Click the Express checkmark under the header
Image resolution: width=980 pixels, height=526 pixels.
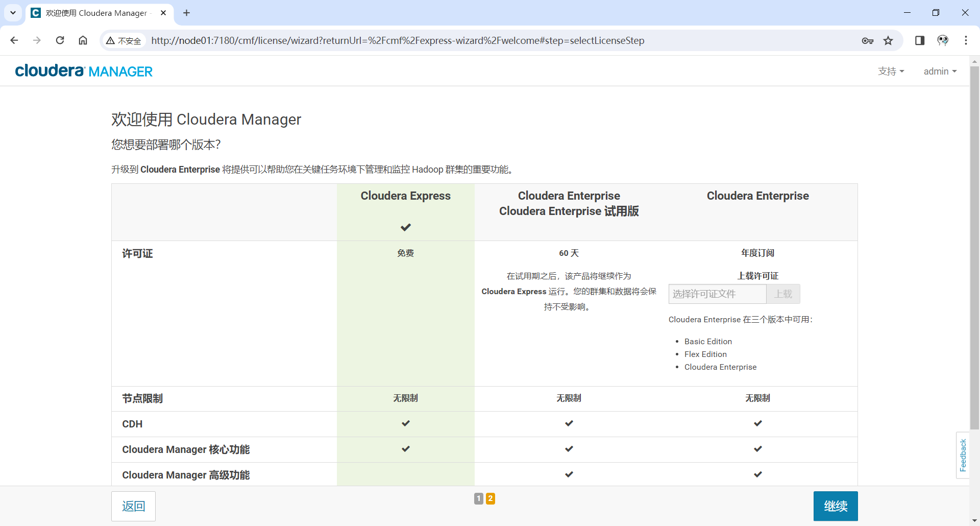pyautogui.click(x=405, y=227)
